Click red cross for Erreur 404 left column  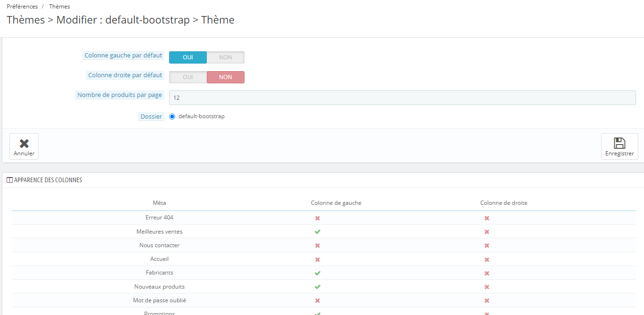coord(318,218)
